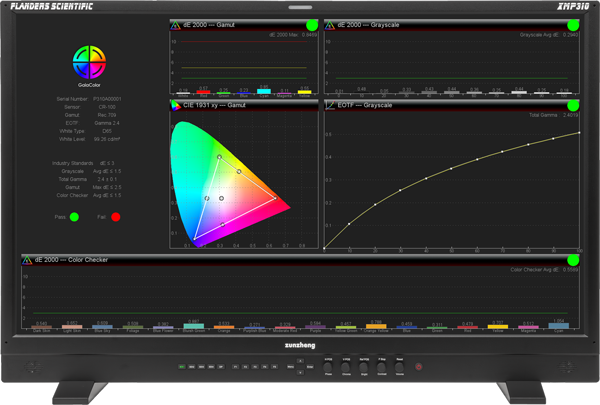This screenshot has height=405, width=600.
Task: Click the 'Grayscale Avg dE: 0.2940' readout
Action: [549, 35]
